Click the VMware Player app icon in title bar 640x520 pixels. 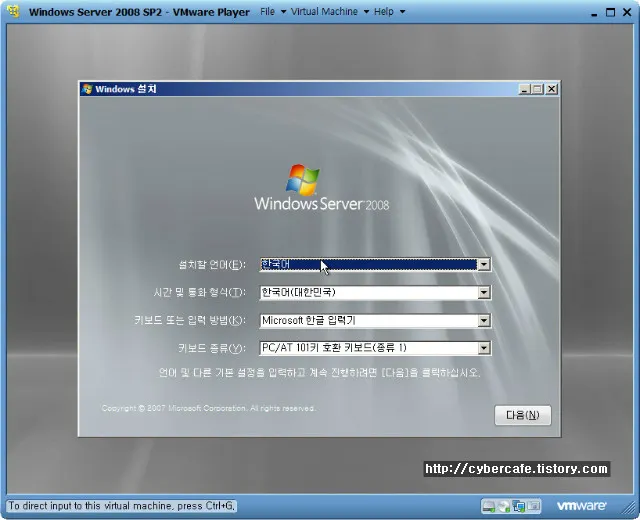click(13, 11)
